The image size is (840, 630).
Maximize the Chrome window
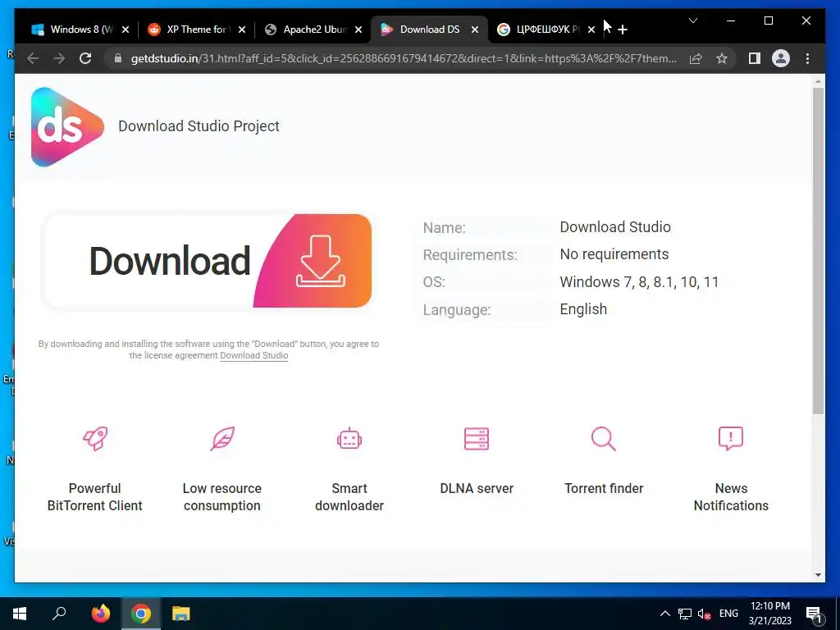[768, 21]
